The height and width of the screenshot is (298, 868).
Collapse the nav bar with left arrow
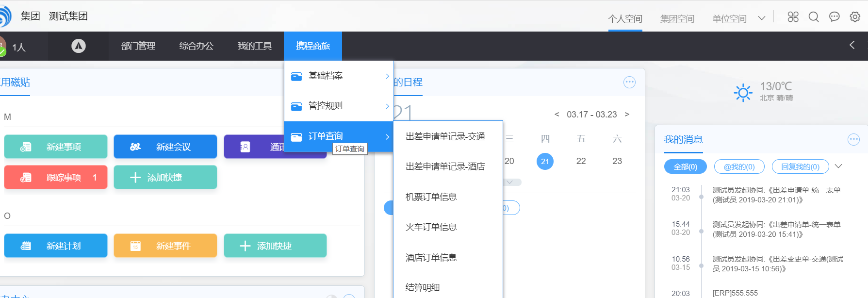click(852, 45)
